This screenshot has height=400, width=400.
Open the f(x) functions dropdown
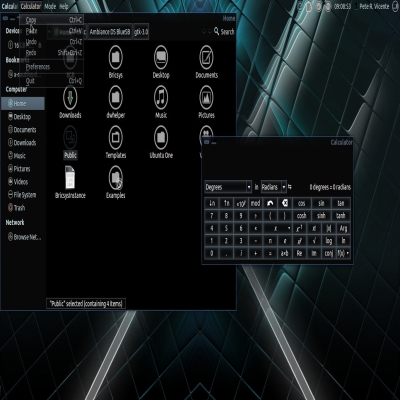tap(343, 253)
